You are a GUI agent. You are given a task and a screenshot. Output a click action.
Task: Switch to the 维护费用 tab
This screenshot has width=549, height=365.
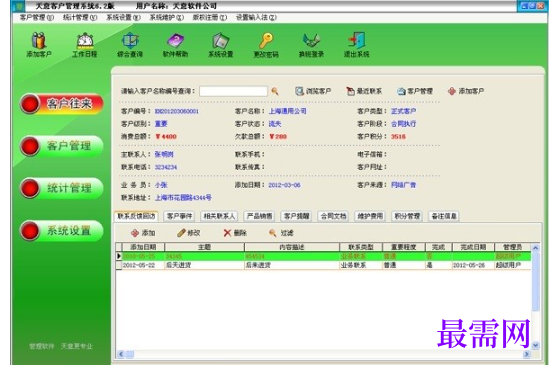[370, 216]
